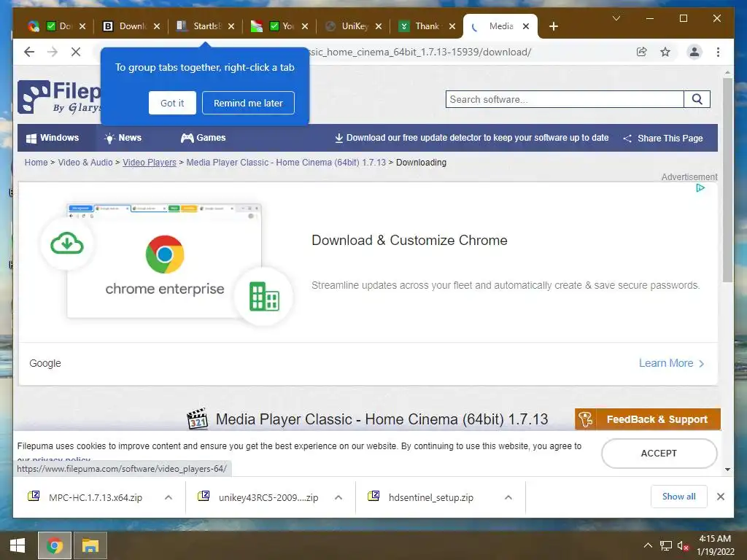Bookmark this page with the star icon
Viewport: 747px width, 560px height.
click(x=665, y=52)
